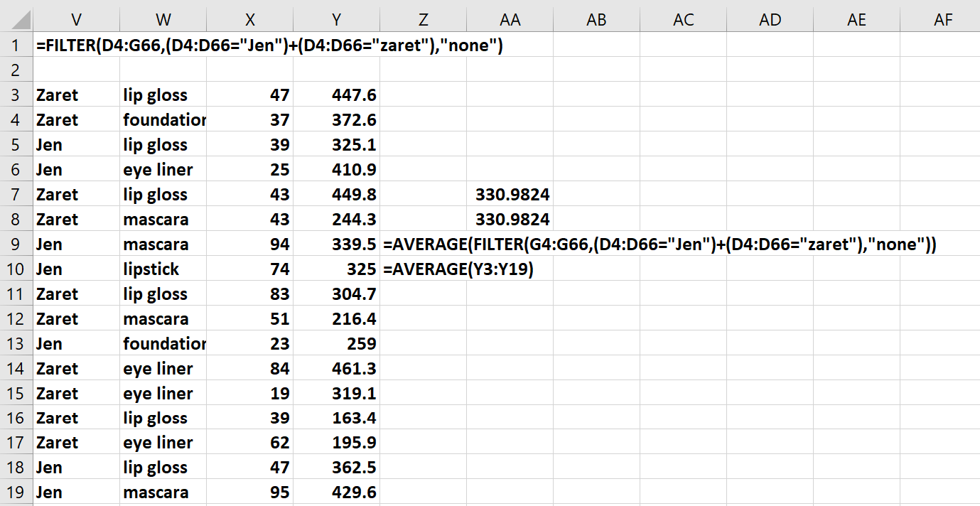
Task: Click the FILTER formula cell in row 1
Action: tap(76, 46)
